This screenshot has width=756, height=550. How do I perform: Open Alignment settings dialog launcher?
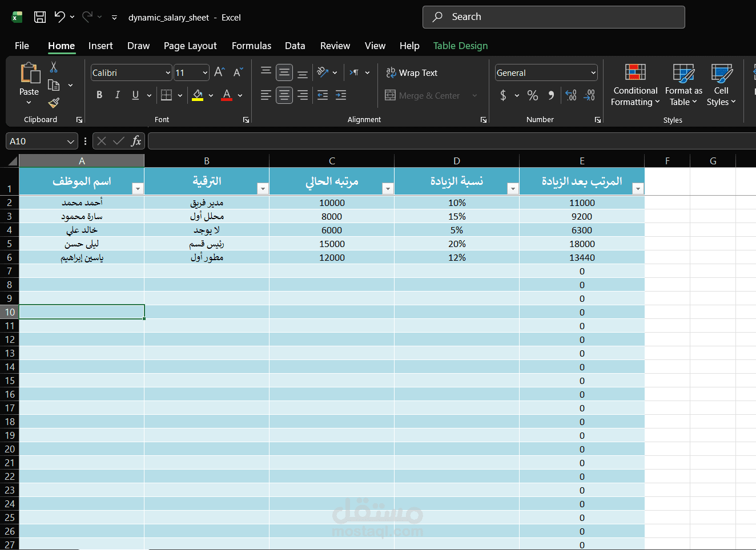484,120
